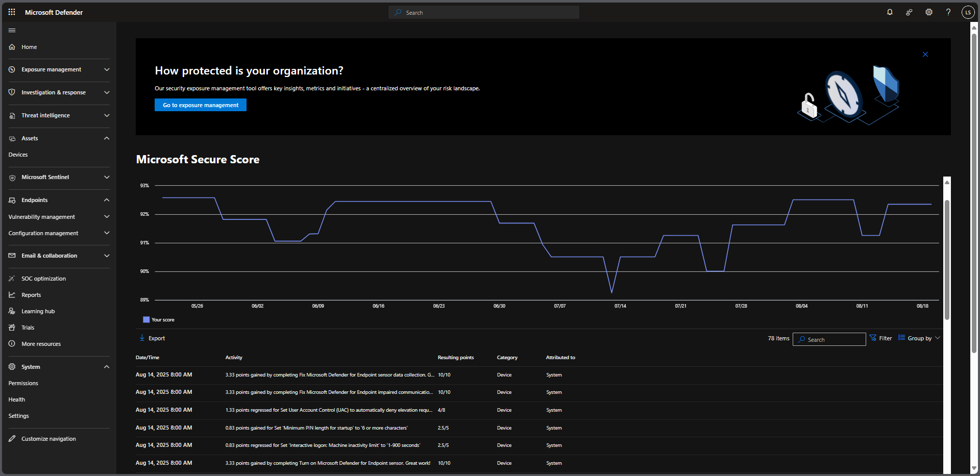Open the LS account avatar

point(968,12)
